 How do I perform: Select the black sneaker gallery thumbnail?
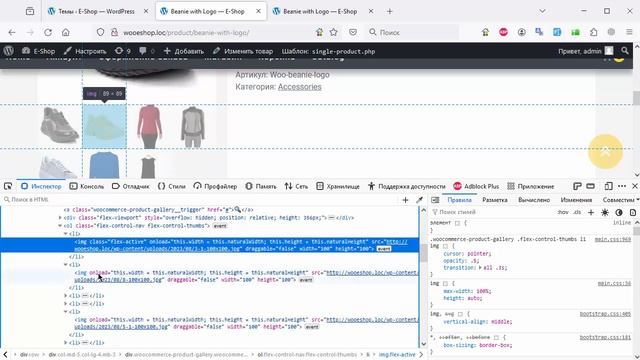click(x=60, y=126)
